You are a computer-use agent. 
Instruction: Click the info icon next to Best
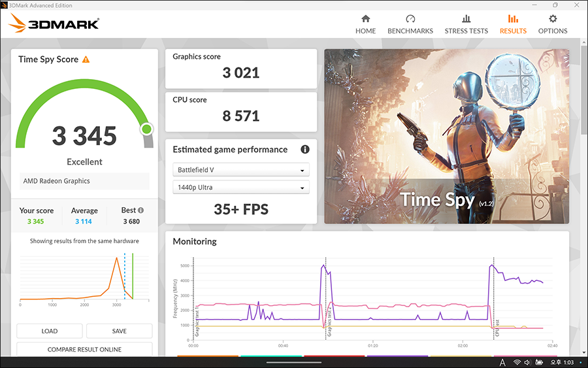[x=140, y=210]
